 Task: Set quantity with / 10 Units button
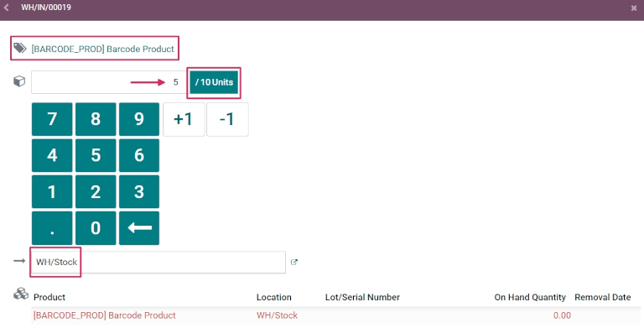pos(214,82)
